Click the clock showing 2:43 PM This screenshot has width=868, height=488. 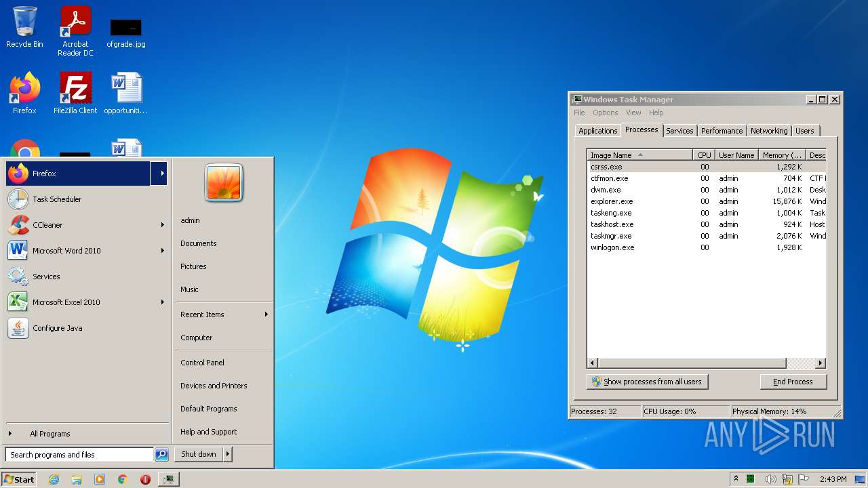click(833, 479)
